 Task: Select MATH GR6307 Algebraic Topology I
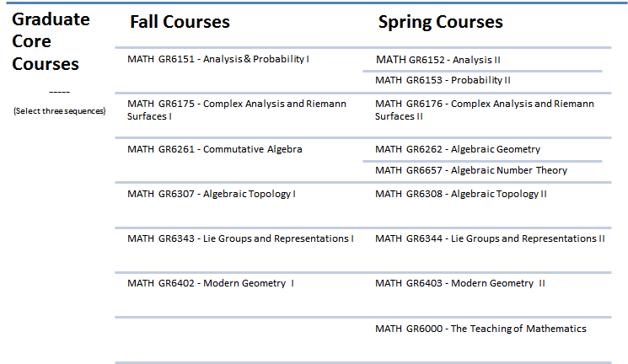pos(212,194)
